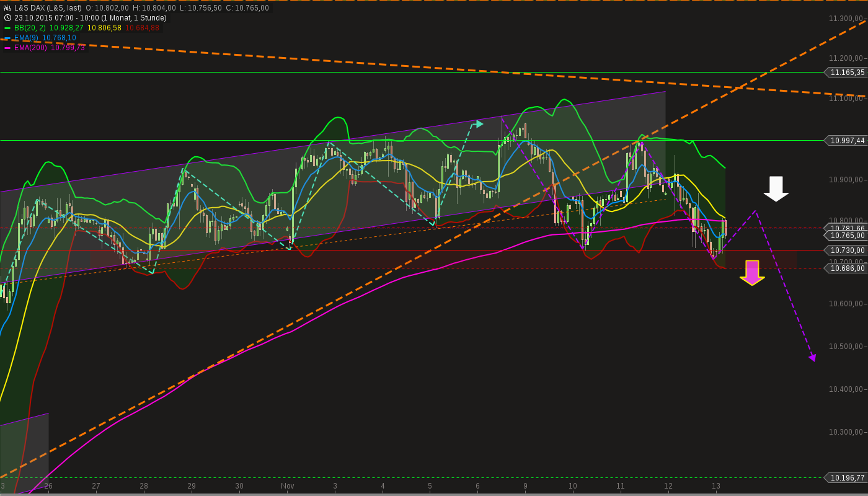Select the EMA(9) indicator label
The width and height of the screenshot is (868, 496).
point(26,38)
